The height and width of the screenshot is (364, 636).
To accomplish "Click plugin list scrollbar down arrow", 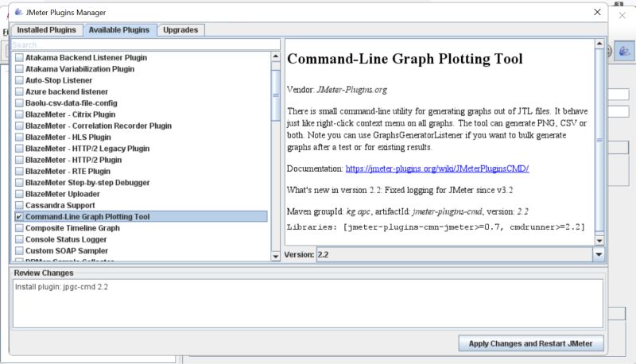I will 275,256.
